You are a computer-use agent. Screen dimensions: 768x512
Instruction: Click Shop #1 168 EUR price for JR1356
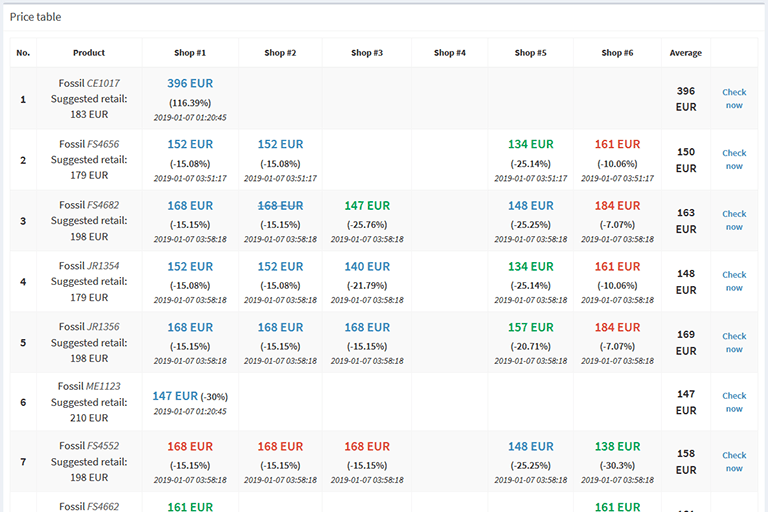pos(190,327)
